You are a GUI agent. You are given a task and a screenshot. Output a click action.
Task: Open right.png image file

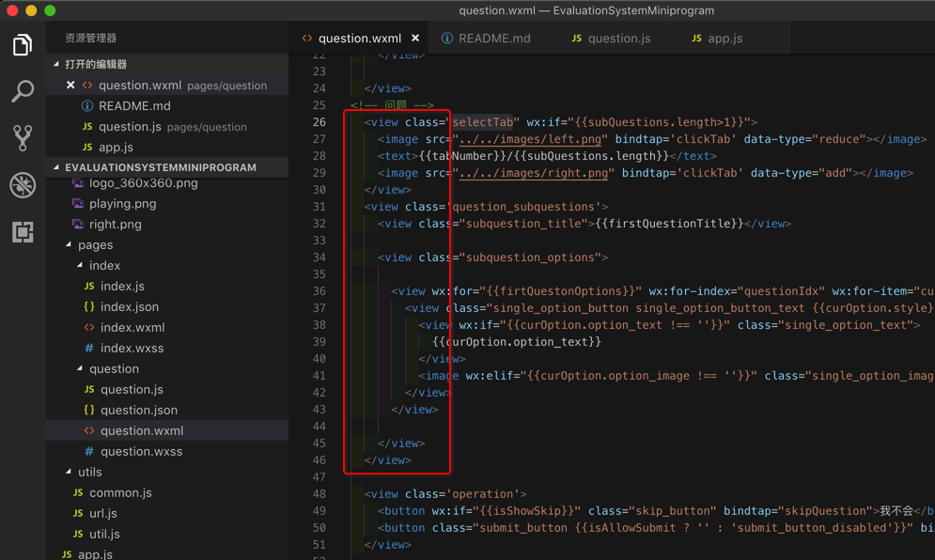[x=167, y=225]
